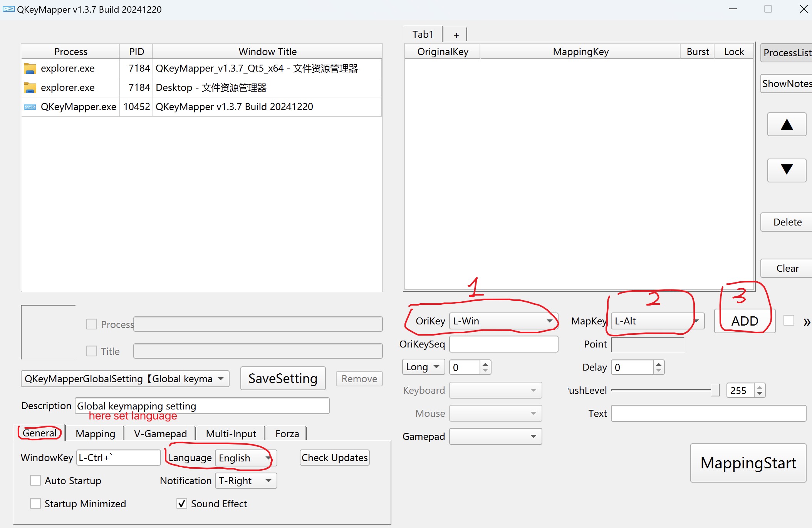Image resolution: width=812 pixels, height=528 pixels.
Task: Check the Process filter checkbox
Action: pos(91,324)
